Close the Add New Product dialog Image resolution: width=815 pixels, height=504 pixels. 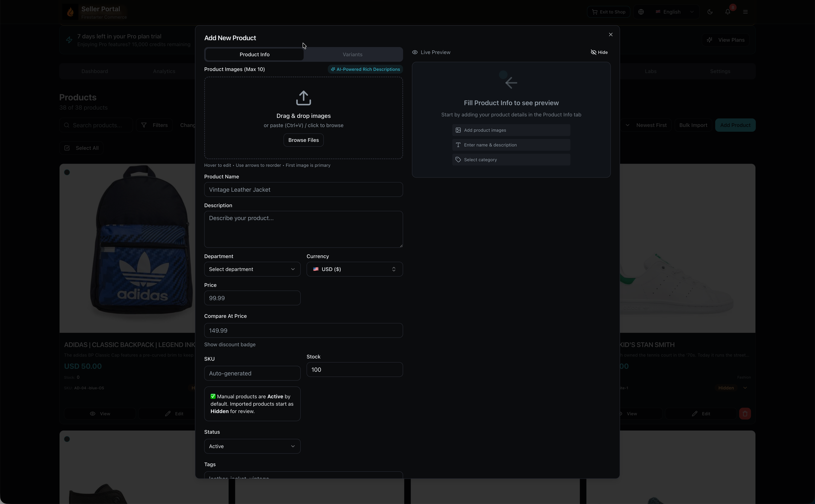(610, 35)
